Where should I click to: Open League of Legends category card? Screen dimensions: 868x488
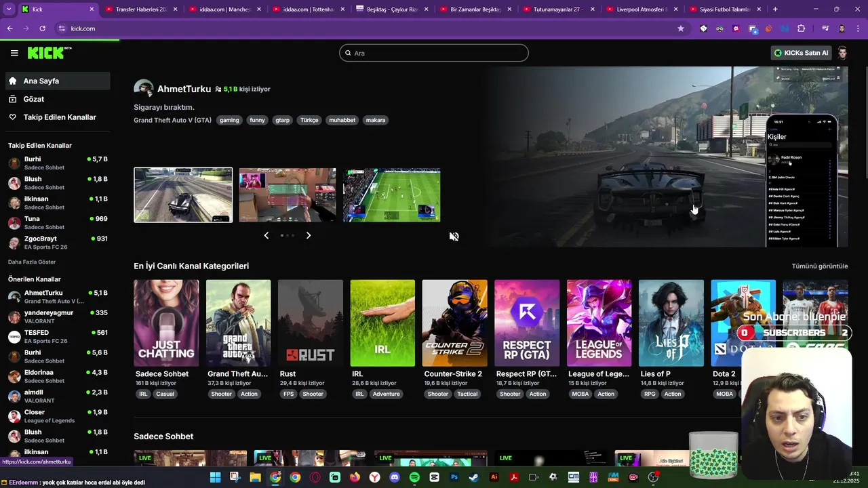click(x=599, y=323)
